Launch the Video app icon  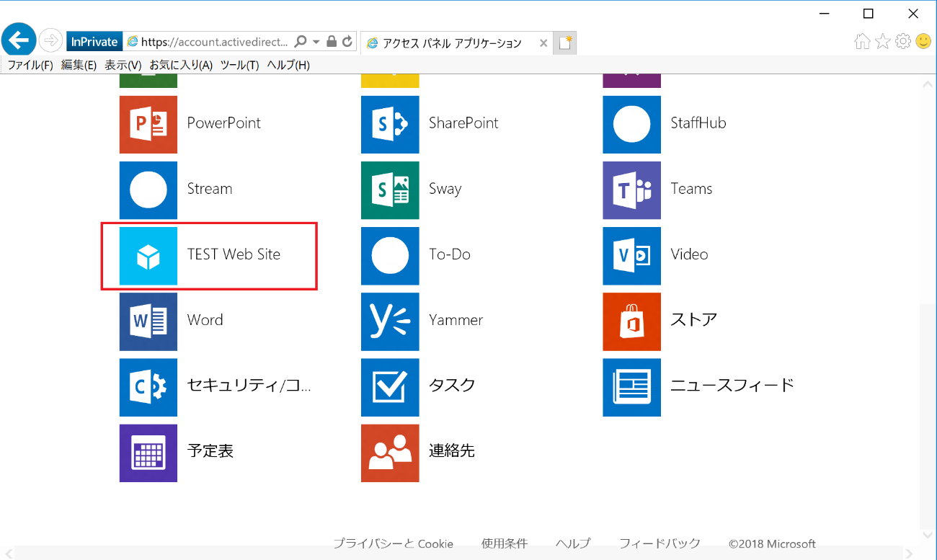pos(631,256)
